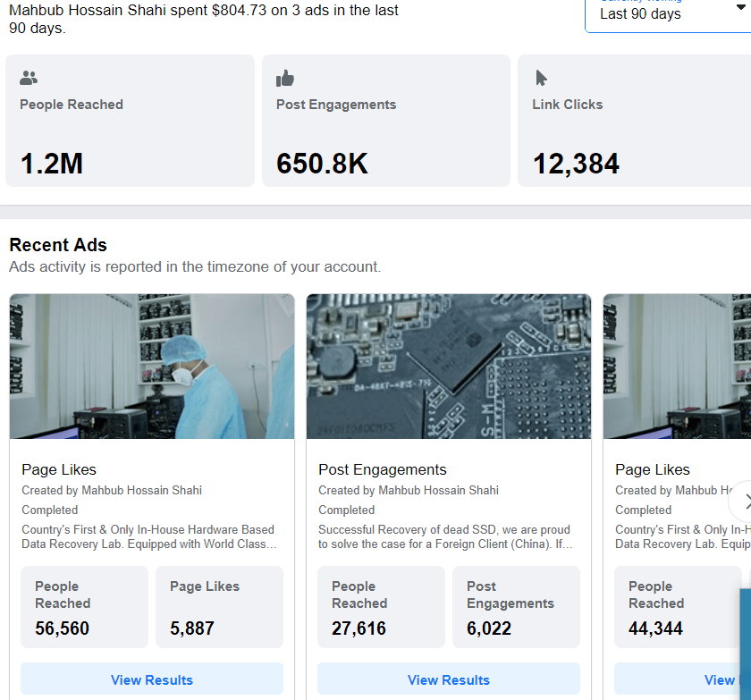Image resolution: width=751 pixels, height=700 pixels.
Task: Click the 'Post Engagements' ad title
Action: 383,469
